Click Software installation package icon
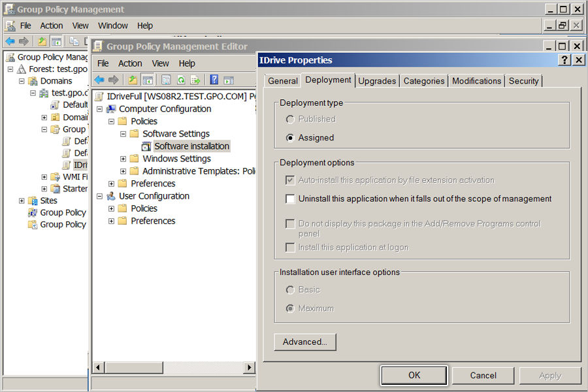This screenshot has height=392, width=588. [x=146, y=146]
